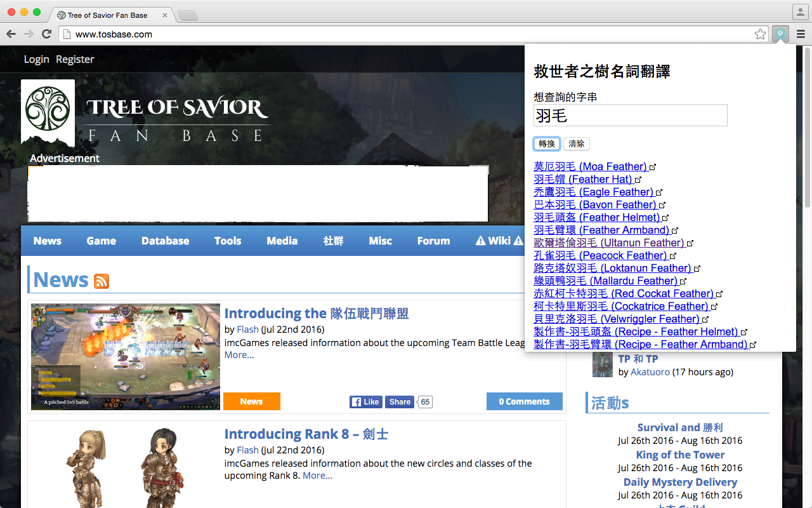Image resolution: width=812 pixels, height=508 pixels.
Task: Open 貝里克洛羽毛 (Velwriggler Feather) link
Action: point(617,319)
